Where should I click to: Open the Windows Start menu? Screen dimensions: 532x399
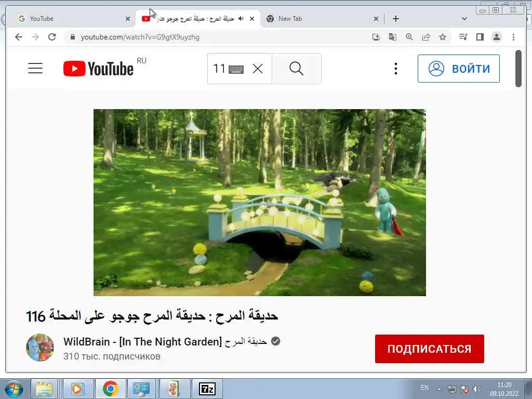[x=14, y=389]
